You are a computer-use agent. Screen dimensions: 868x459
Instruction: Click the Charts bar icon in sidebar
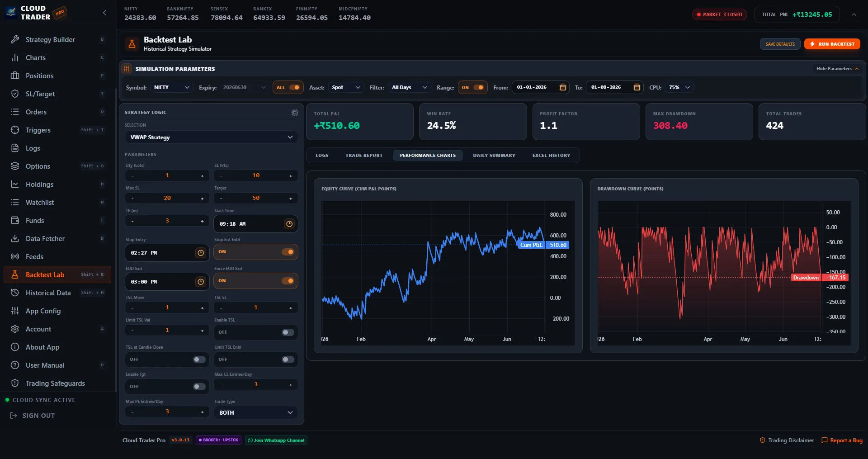click(15, 57)
